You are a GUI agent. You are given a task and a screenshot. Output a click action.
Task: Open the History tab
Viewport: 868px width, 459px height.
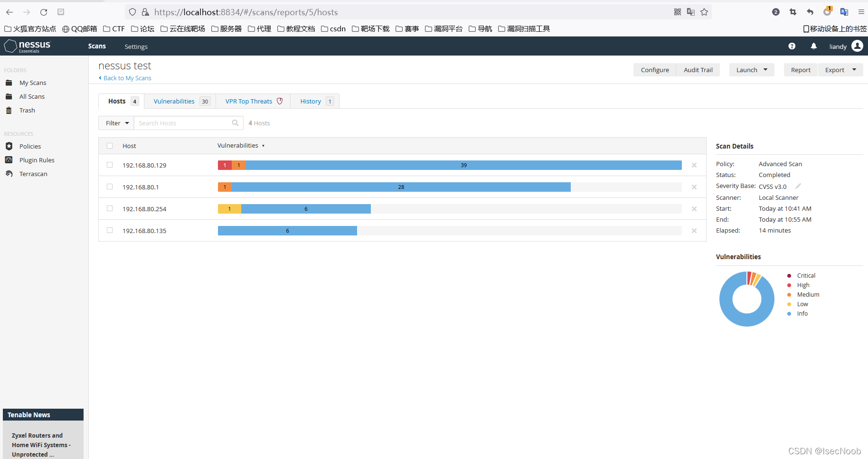point(315,101)
